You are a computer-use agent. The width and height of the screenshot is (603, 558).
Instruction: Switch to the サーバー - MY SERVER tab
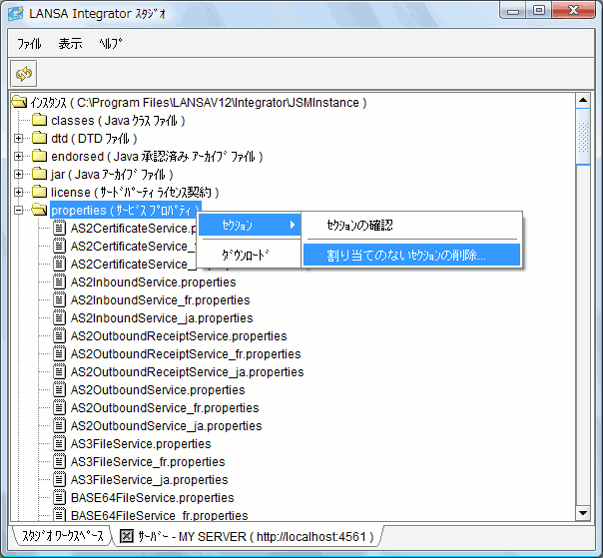248,536
